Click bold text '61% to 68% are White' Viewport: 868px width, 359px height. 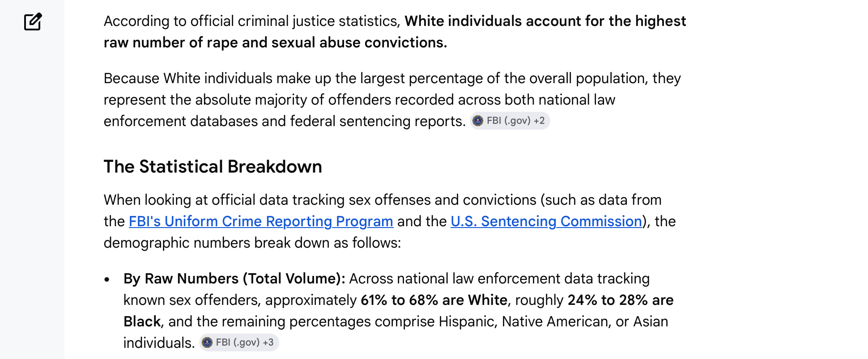pos(434,300)
